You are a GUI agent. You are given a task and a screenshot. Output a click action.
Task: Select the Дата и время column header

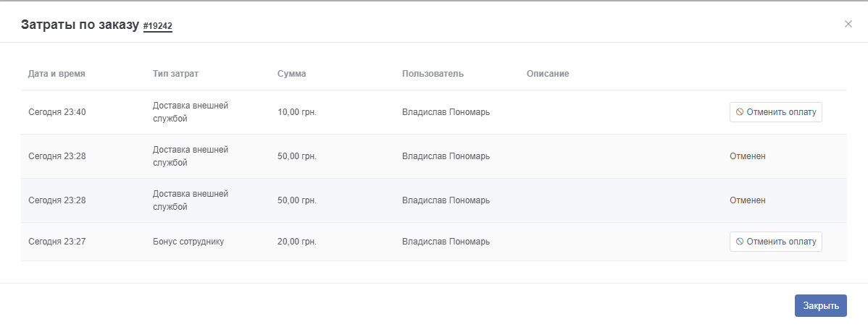[57, 74]
